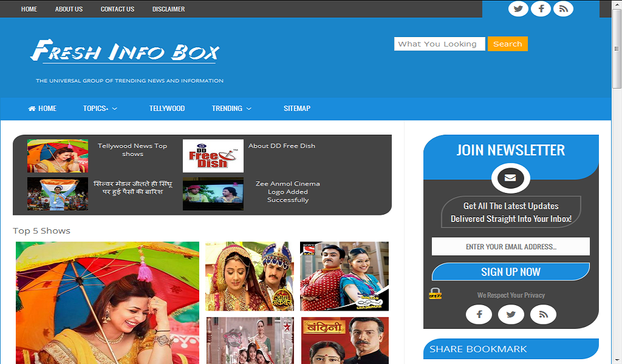The image size is (622, 364).
Task: Open the RSS icon in the newsletter sidebar
Action: 543,314
